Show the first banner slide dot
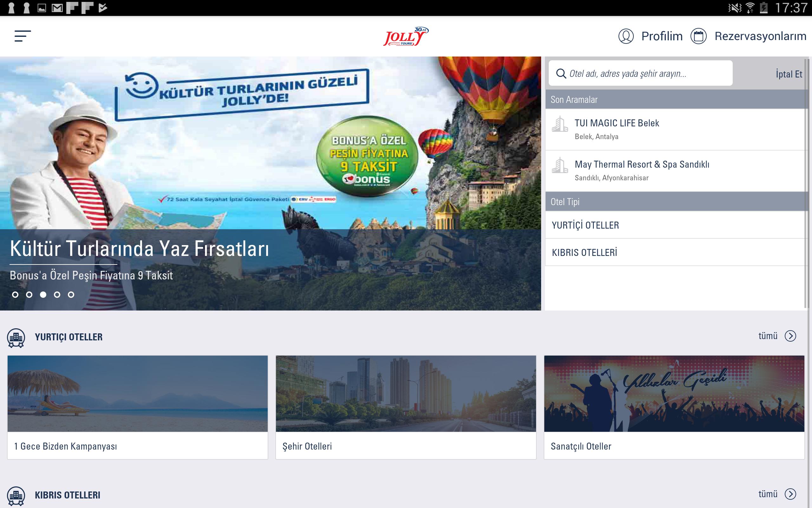The image size is (812, 508). pyautogui.click(x=15, y=295)
